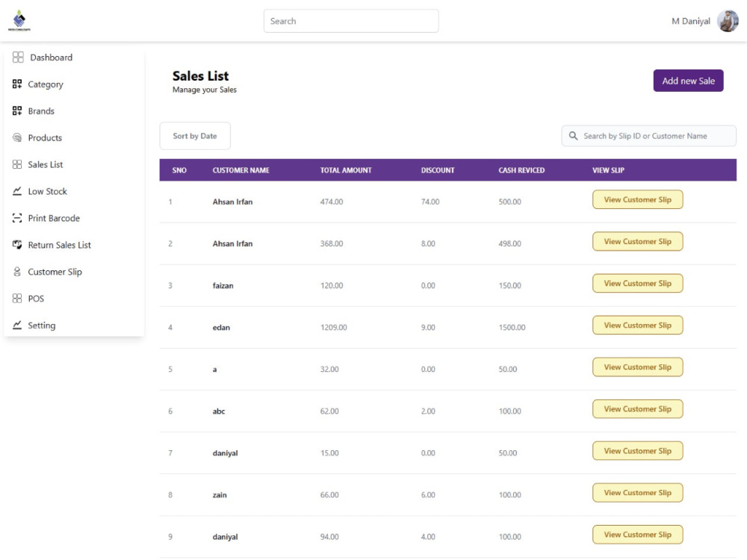Viewport: 747px width, 560px height.
Task: Click total amount 368.00
Action: pyautogui.click(x=332, y=244)
